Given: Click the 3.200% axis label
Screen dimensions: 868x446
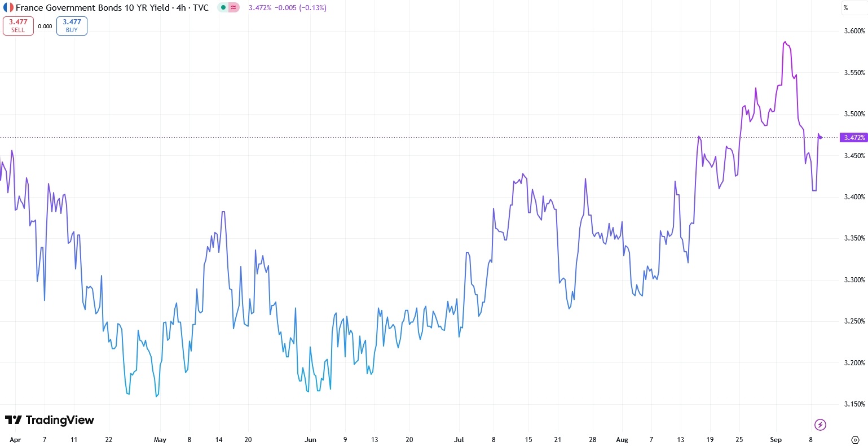Looking at the screenshot, I should pyautogui.click(x=854, y=363).
